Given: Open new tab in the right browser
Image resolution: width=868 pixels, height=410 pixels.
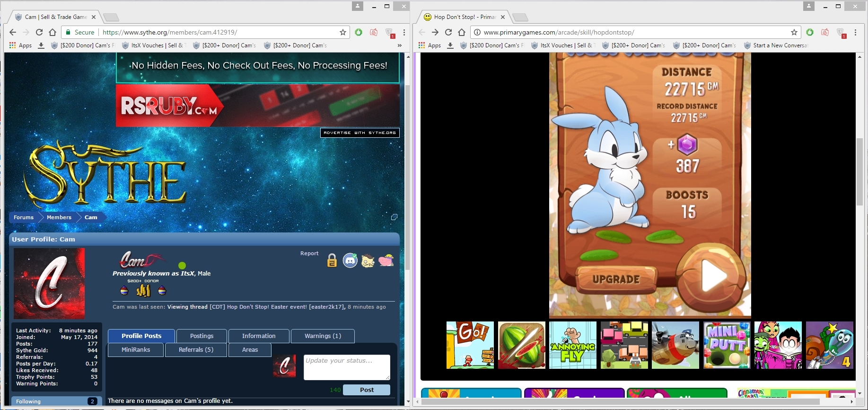Looking at the screenshot, I should (x=520, y=18).
